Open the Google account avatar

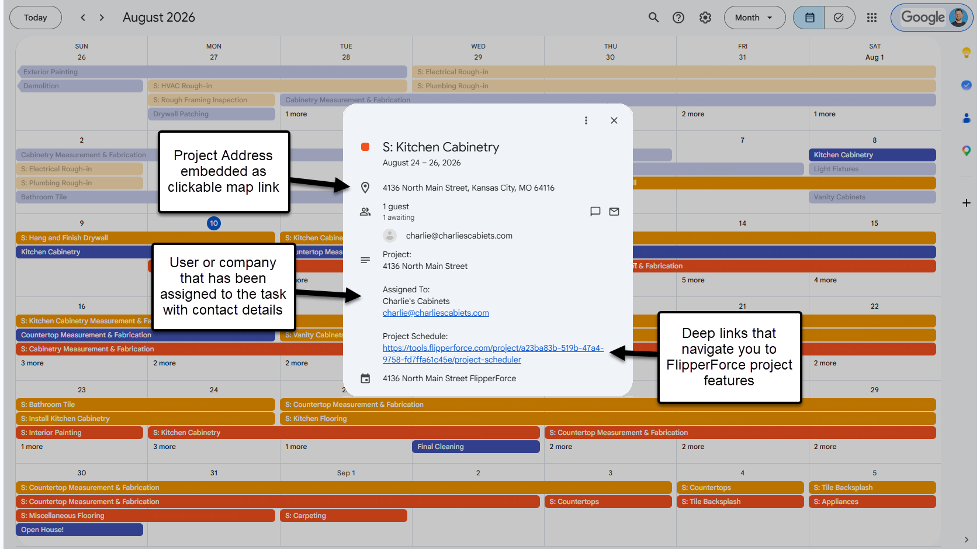[958, 17]
